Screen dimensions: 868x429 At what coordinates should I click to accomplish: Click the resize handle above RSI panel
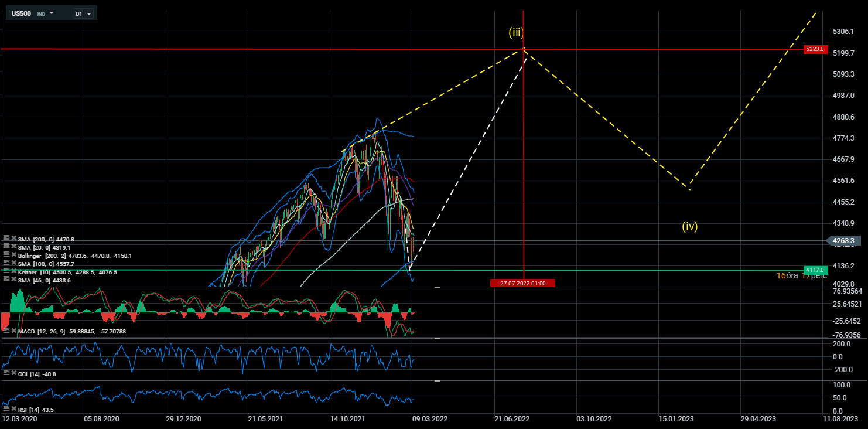[438, 381]
